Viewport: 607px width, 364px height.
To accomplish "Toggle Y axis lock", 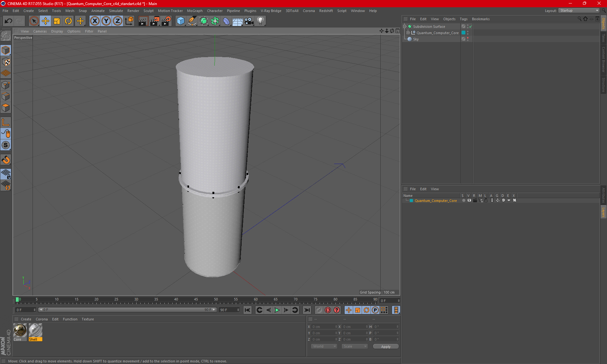I will coord(106,21).
